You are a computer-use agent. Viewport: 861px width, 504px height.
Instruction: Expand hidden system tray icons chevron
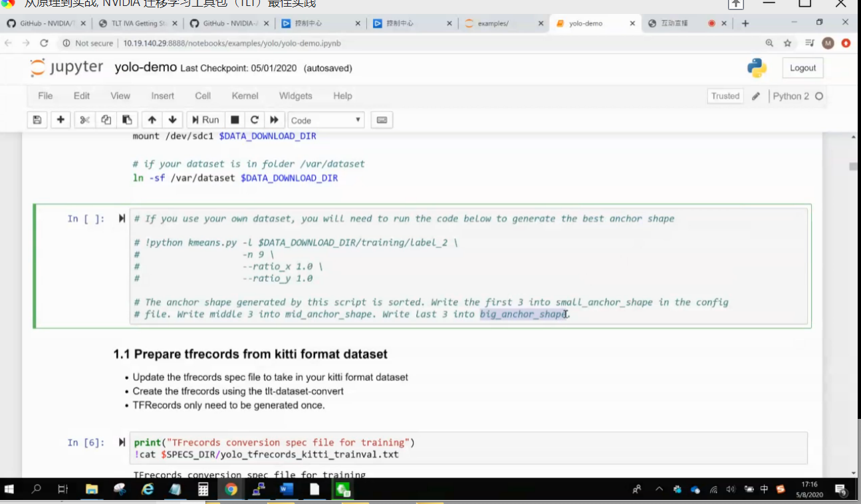point(660,489)
